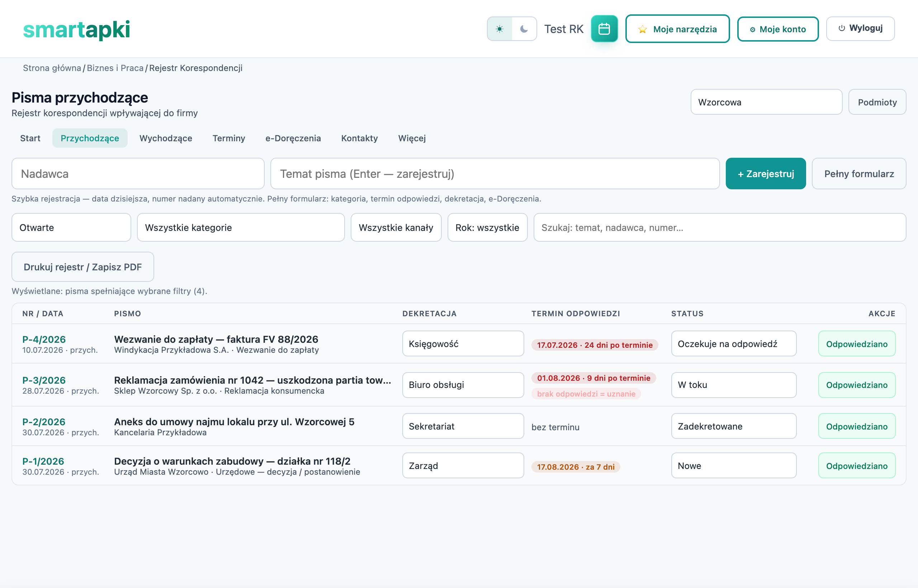Change W toku status dropdown
The width and height of the screenshot is (918, 588).
tap(734, 385)
